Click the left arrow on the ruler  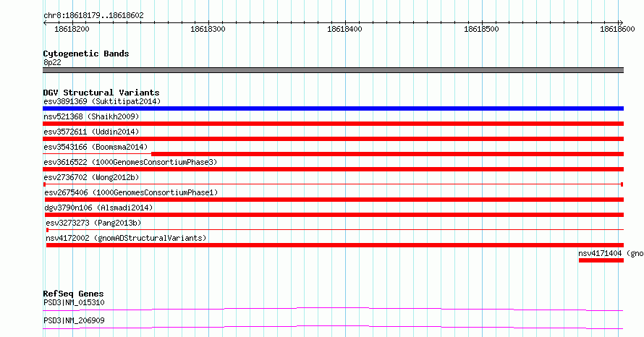tap(45, 23)
